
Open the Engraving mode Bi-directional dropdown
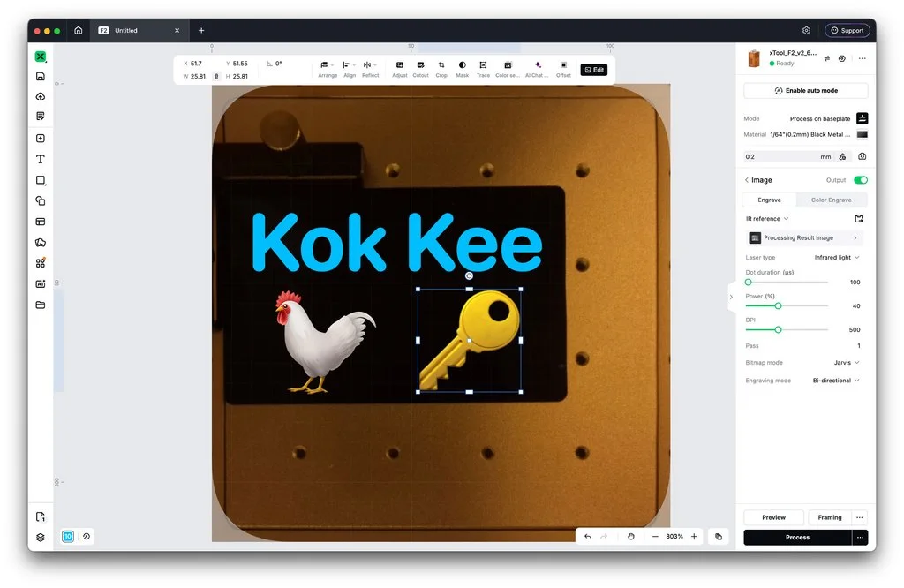[x=836, y=381]
